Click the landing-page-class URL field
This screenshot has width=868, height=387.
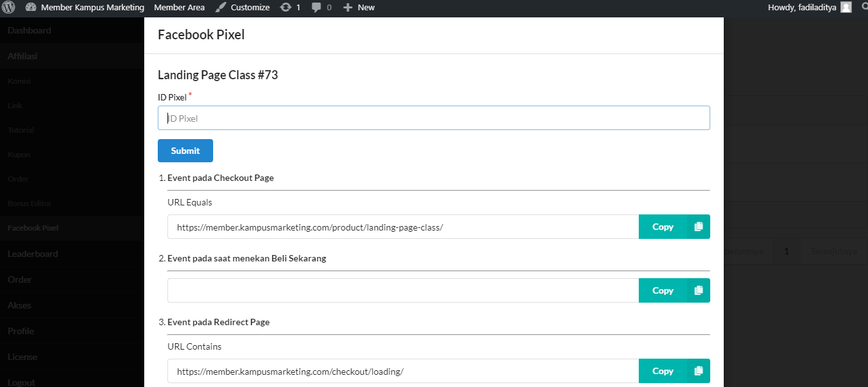pyautogui.click(x=402, y=227)
